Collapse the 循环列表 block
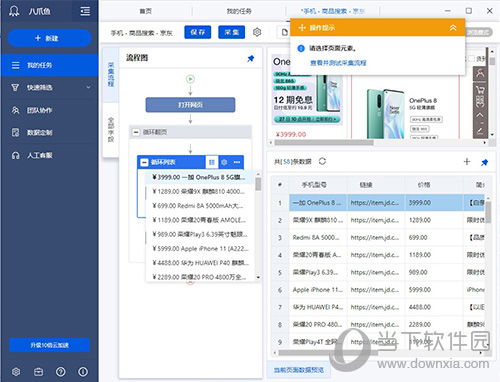Viewport: 500px width, 382px height. [144, 162]
